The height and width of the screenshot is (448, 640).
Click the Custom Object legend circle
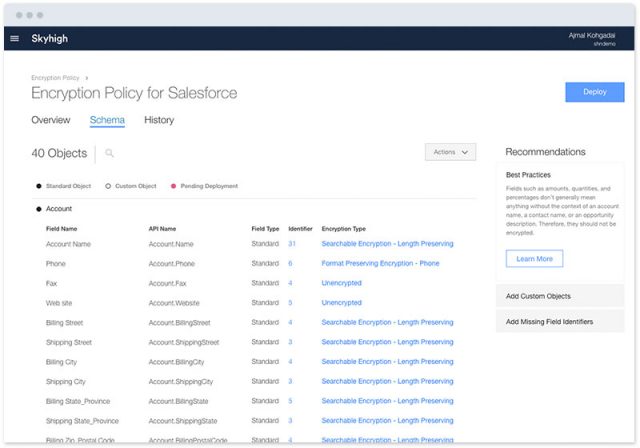click(108, 186)
